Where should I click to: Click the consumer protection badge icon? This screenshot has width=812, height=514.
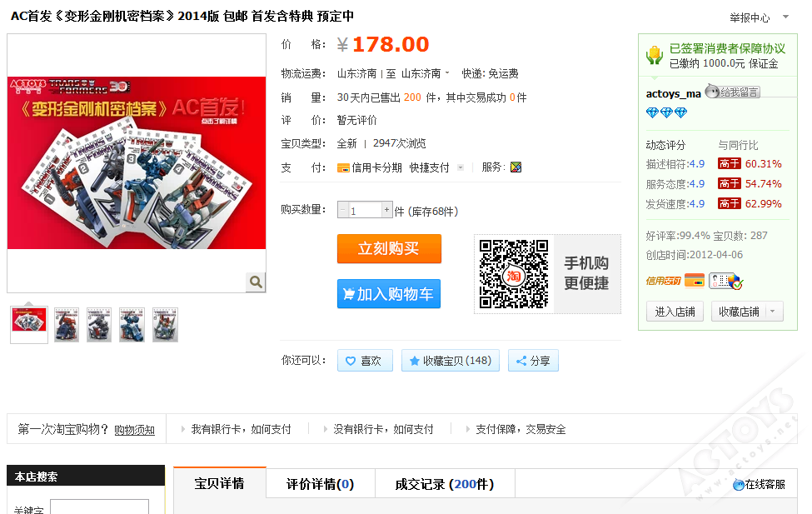[x=655, y=55]
